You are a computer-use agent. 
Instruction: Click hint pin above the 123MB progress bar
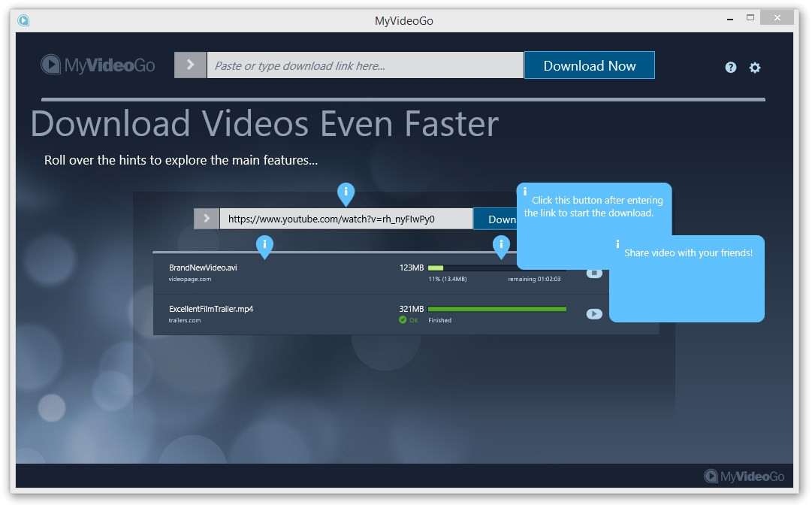tap(501, 247)
